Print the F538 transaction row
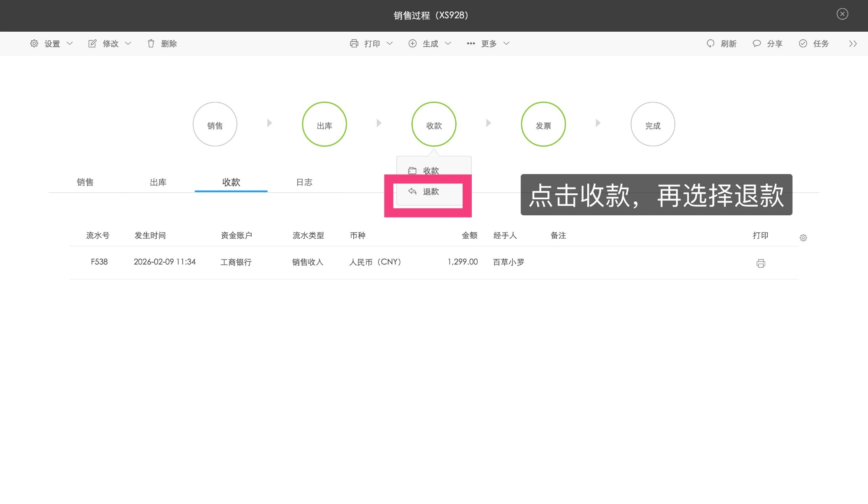The width and height of the screenshot is (868, 504). (760, 263)
